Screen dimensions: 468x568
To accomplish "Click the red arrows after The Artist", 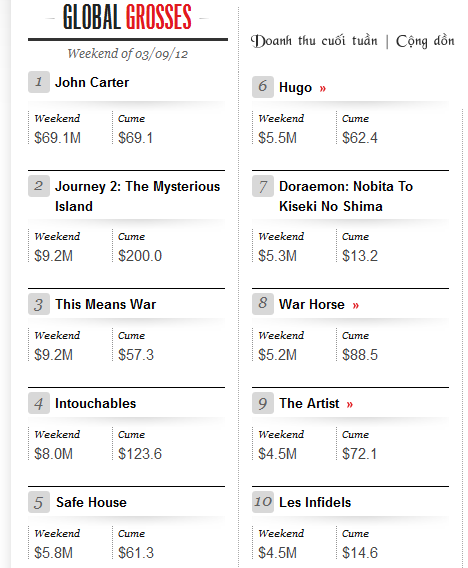I will point(349,404).
